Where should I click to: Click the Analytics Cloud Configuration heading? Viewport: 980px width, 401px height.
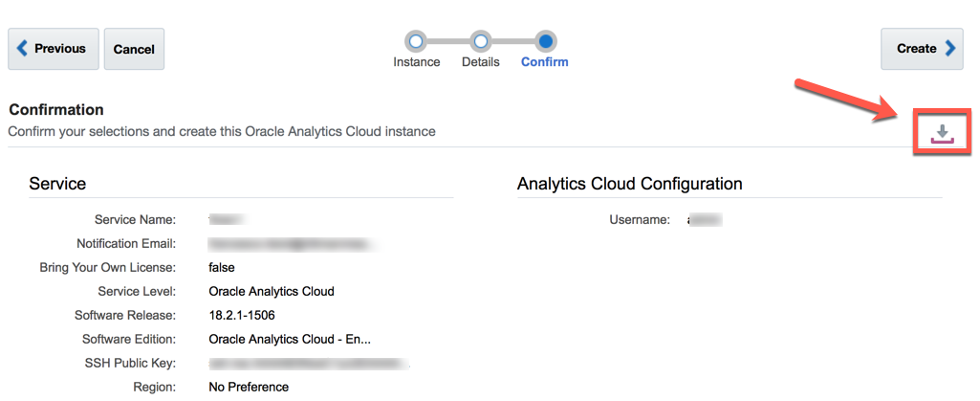click(x=630, y=184)
